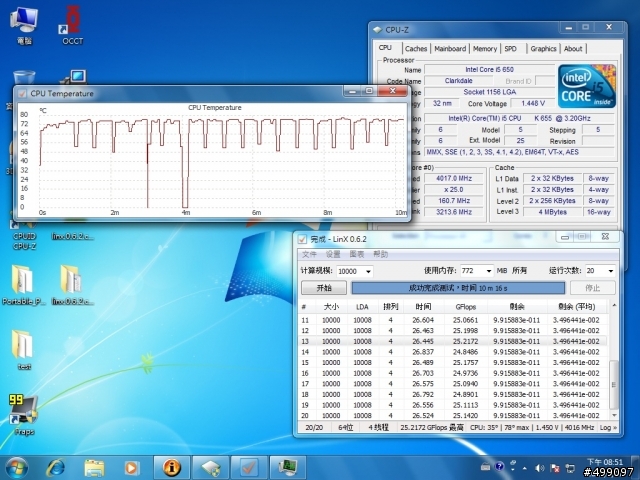Switch to the Mainboard tab in CPU-Z
This screenshot has height=480, width=640.
pos(450,49)
